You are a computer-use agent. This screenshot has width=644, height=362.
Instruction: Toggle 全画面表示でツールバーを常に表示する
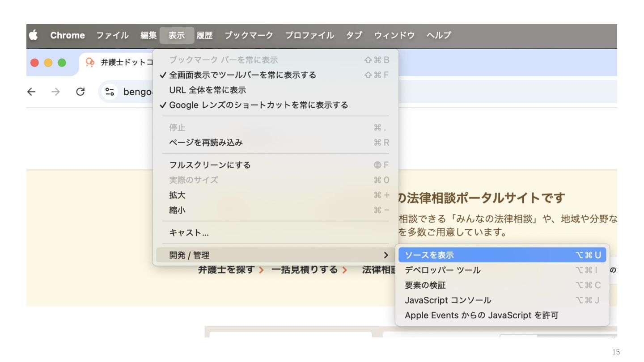[275, 75]
